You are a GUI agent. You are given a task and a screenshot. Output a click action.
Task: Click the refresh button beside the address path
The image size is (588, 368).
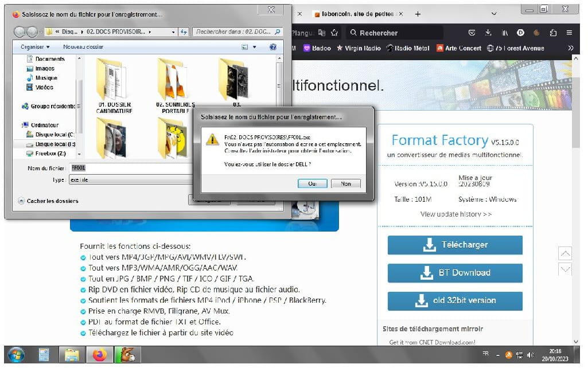184,32
